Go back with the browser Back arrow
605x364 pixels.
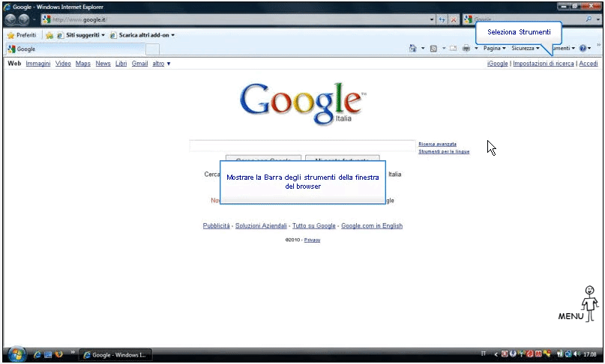point(10,19)
